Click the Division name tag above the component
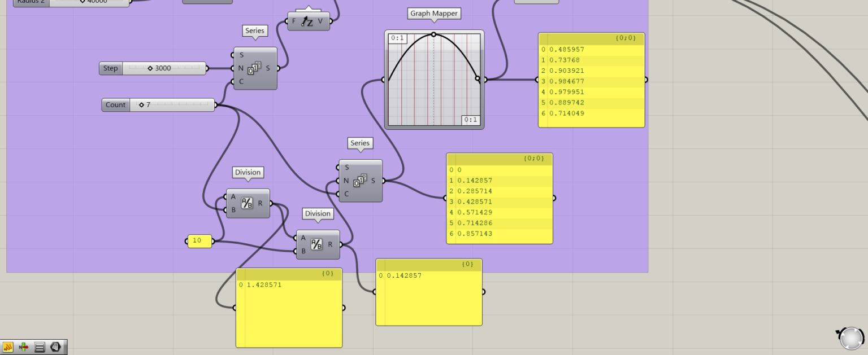The height and width of the screenshot is (355, 868). [248, 172]
